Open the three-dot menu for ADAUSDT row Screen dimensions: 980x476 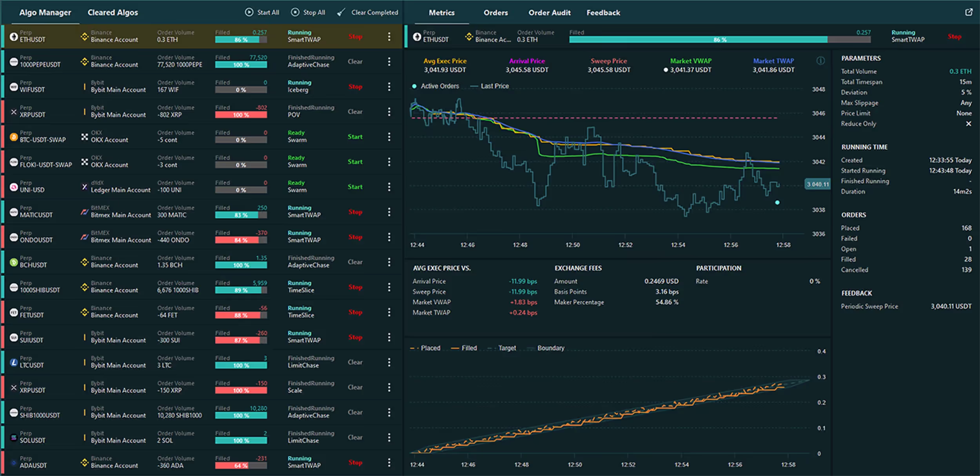(x=389, y=463)
